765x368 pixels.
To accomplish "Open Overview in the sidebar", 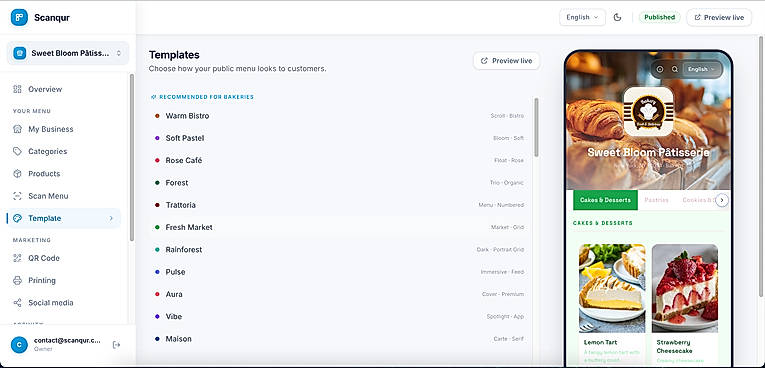I will [x=64, y=89].
